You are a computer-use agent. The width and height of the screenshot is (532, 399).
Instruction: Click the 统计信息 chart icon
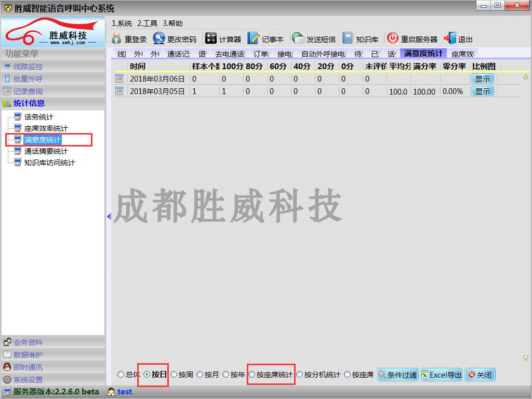pos(7,103)
